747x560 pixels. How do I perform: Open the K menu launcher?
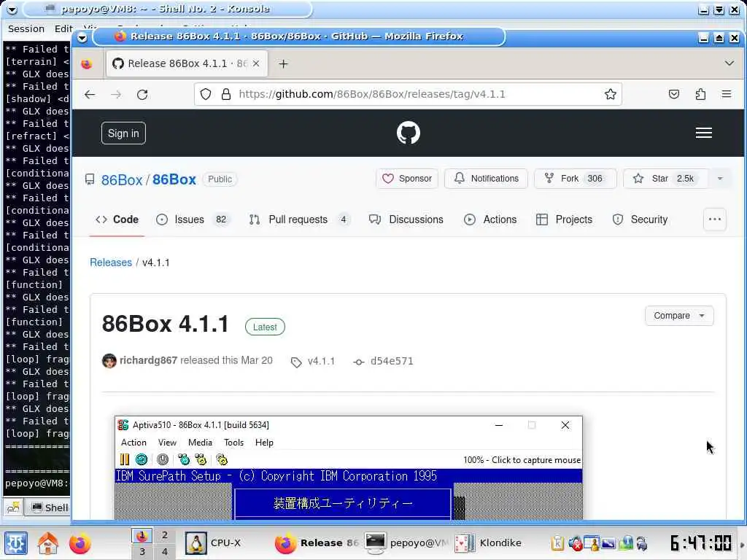pyautogui.click(x=16, y=543)
